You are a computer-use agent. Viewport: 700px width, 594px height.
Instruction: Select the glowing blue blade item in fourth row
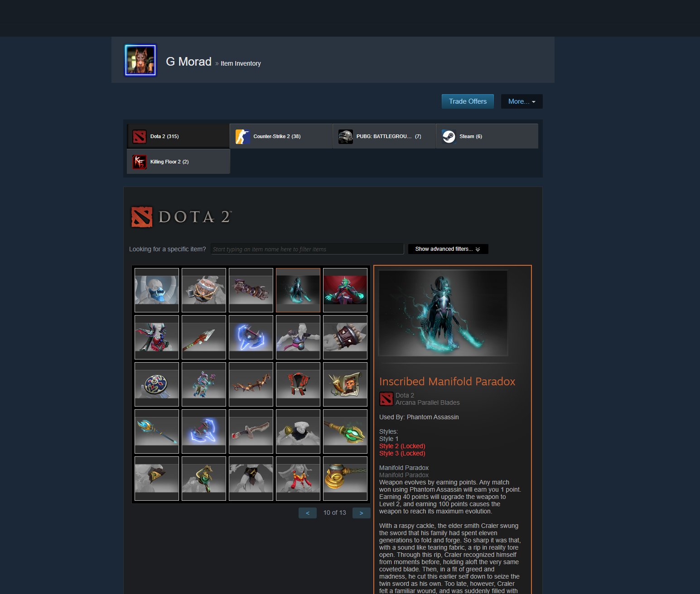pyautogui.click(x=204, y=431)
